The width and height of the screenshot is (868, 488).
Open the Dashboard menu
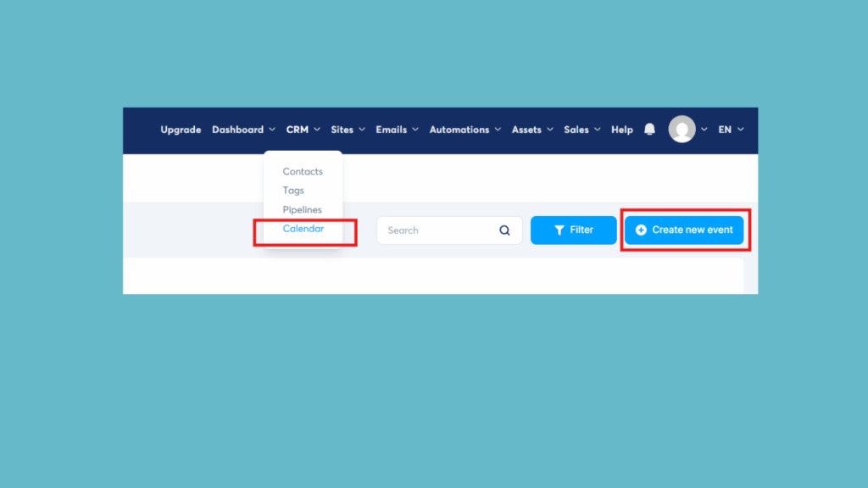pos(238,130)
